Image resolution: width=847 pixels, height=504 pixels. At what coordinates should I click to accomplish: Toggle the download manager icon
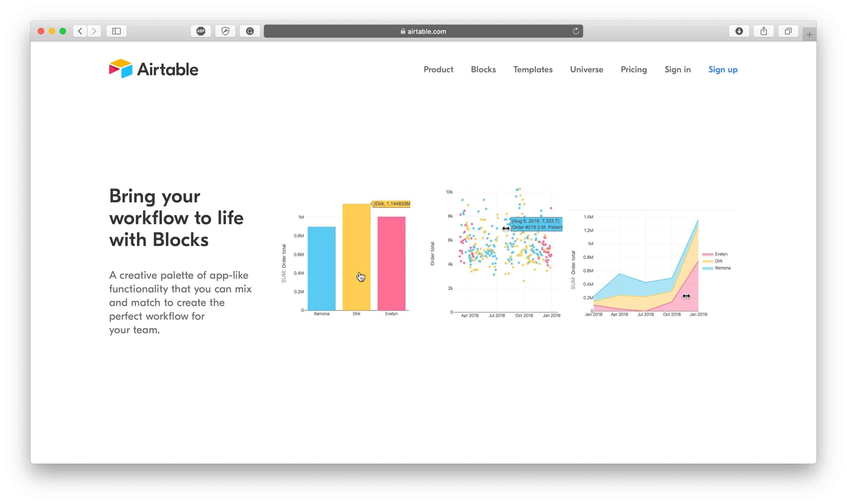coord(739,31)
